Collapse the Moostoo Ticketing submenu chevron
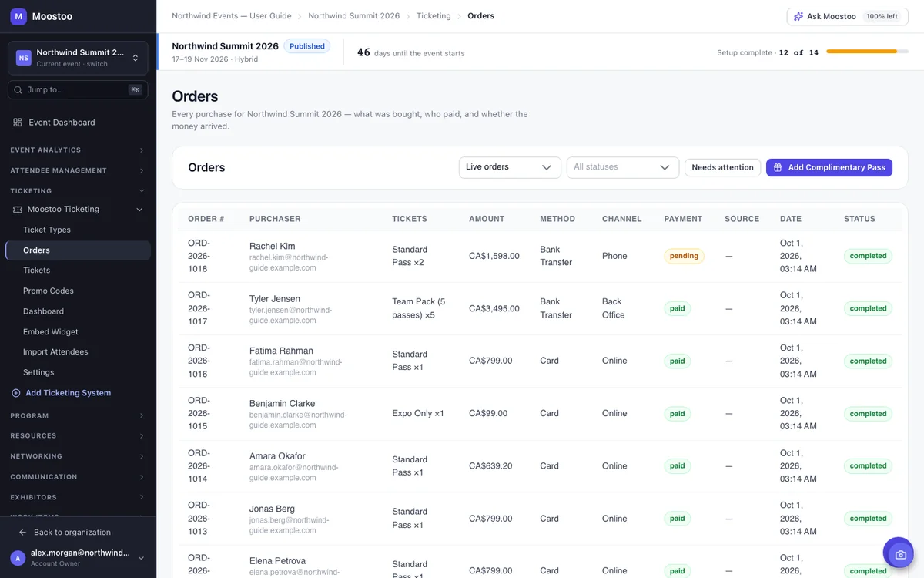The height and width of the screenshot is (578, 924). coord(139,210)
